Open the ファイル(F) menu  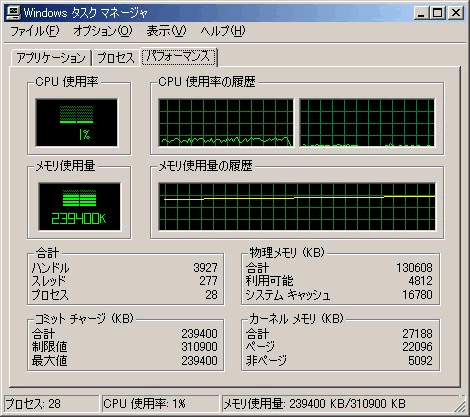(x=35, y=31)
